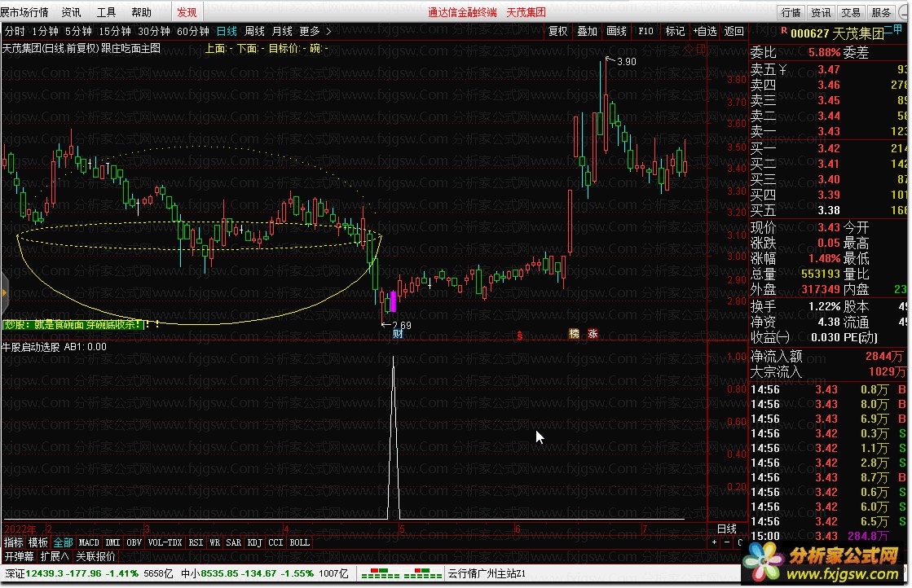The width and height of the screenshot is (912, 588).
Task: Switch to 60分钟 chart period
Action: (192, 32)
